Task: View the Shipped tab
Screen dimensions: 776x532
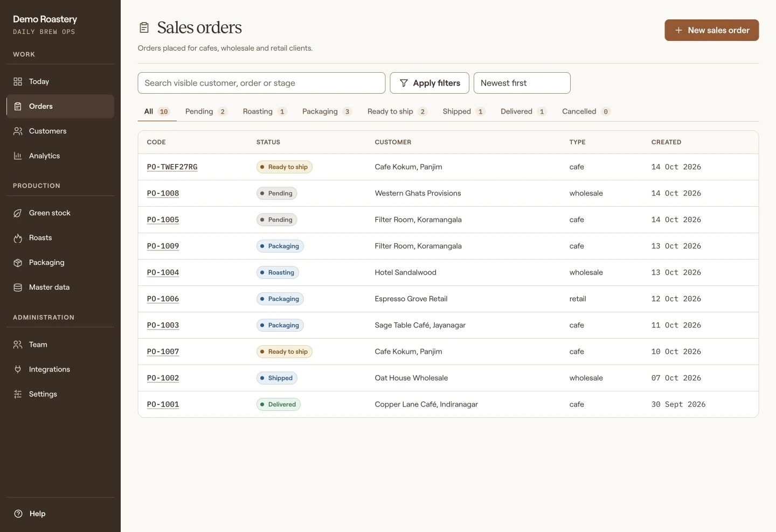Action: tap(464, 111)
